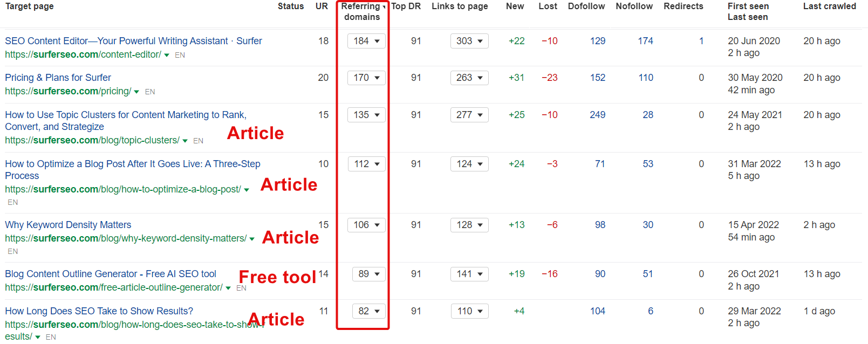The height and width of the screenshot is (344, 868).
Task: Visit surferseo.com/blog/topic-clusters/ URL
Action: tap(92, 140)
